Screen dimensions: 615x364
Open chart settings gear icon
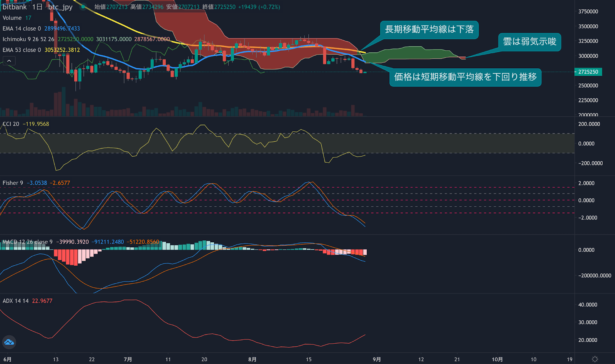point(595,359)
